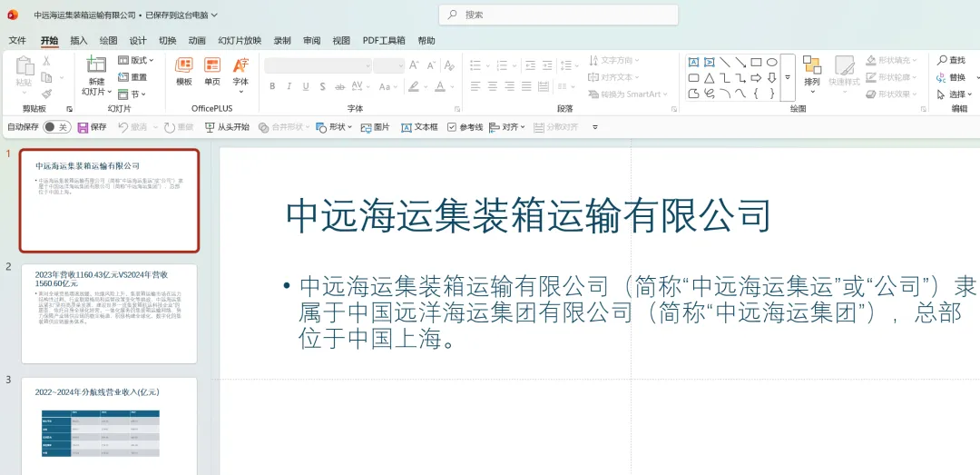Click the 查找 find icon
The image size is (980, 475).
[942, 60]
